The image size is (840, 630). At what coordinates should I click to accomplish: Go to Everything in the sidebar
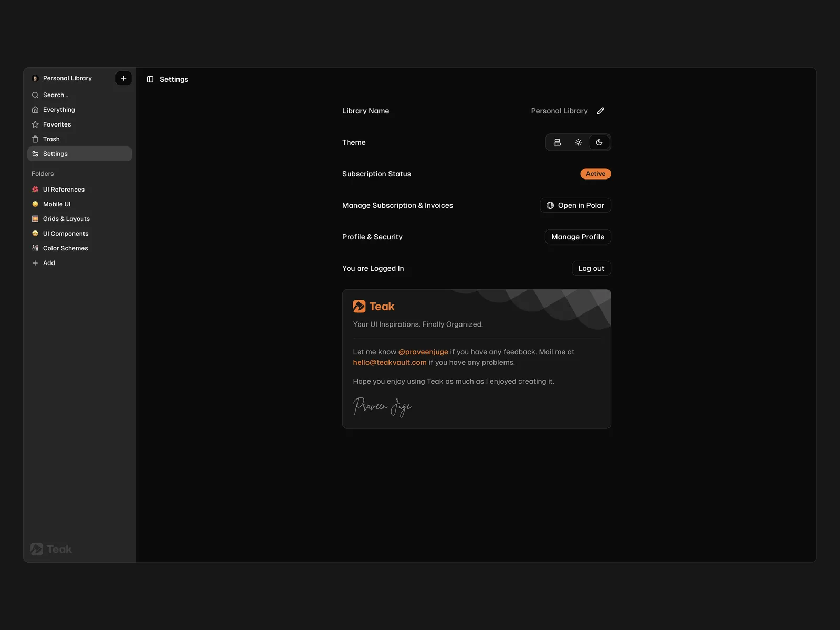pyautogui.click(x=59, y=110)
